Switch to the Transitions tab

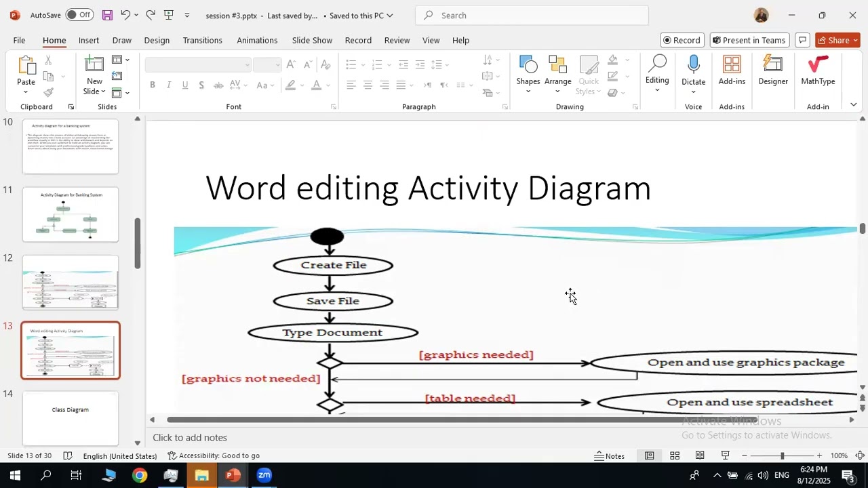(x=202, y=40)
